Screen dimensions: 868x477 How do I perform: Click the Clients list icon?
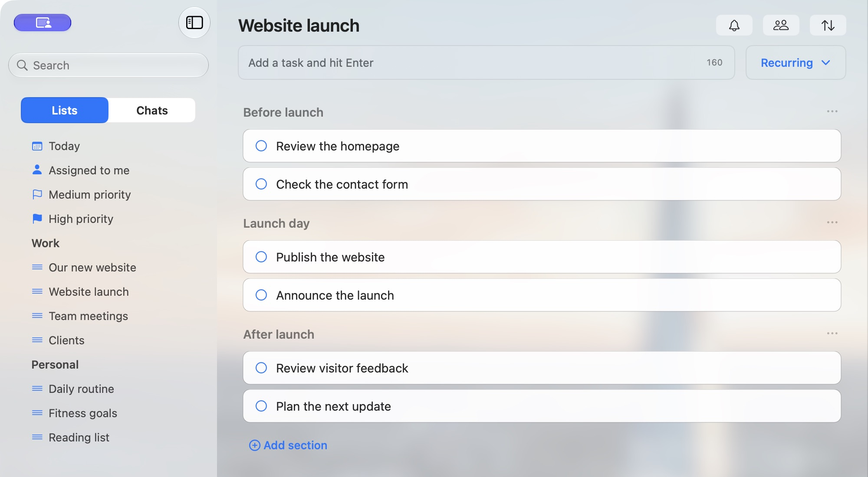[37, 340]
